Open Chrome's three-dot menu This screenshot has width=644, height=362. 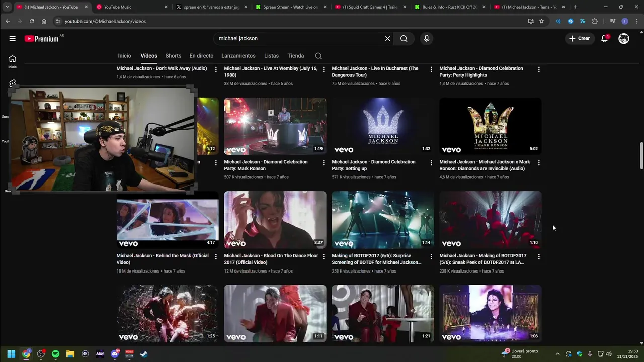(x=636, y=21)
